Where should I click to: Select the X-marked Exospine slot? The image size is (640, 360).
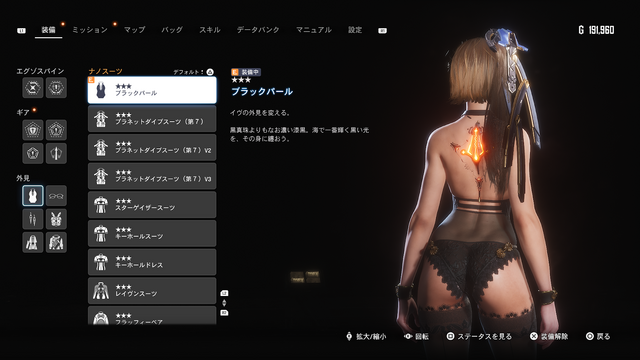point(33,88)
